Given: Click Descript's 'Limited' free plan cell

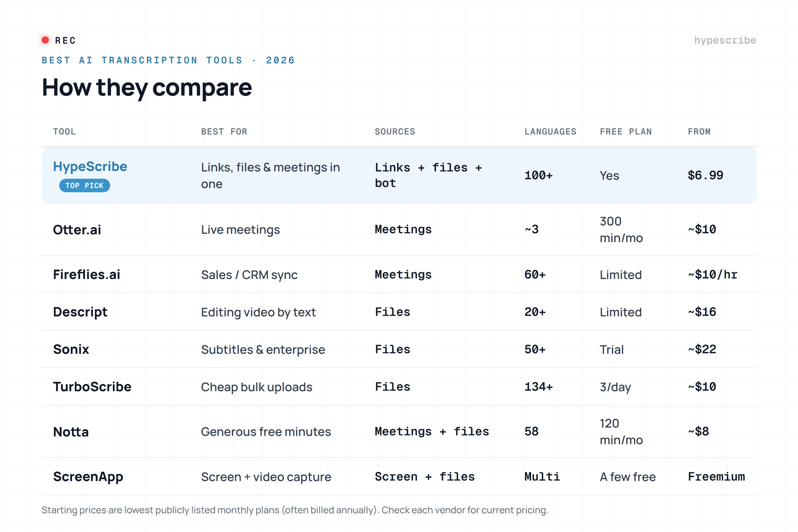Looking at the screenshot, I should pyautogui.click(x=621, y=312).
